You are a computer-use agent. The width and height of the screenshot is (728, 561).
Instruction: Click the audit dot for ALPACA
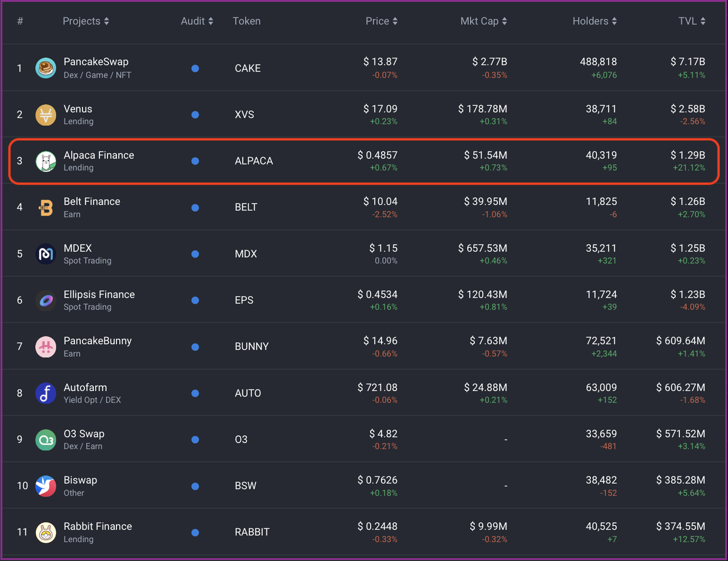(x=195, y=161)
